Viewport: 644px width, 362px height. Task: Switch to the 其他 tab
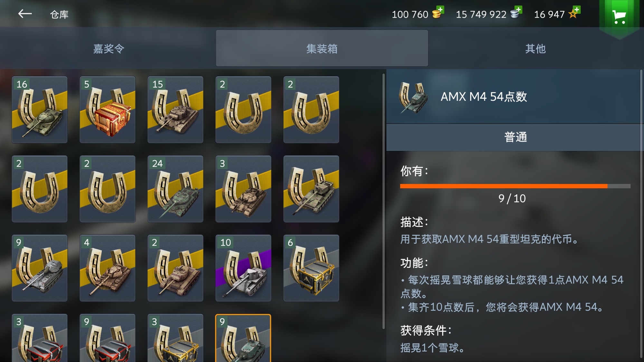click(535, 49)
